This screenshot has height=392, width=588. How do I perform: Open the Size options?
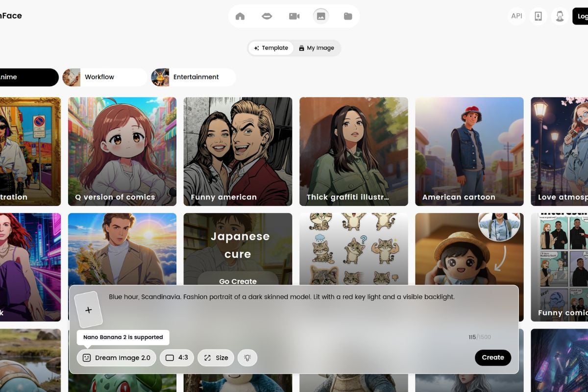pyautogui.click(x=216, y=358)
